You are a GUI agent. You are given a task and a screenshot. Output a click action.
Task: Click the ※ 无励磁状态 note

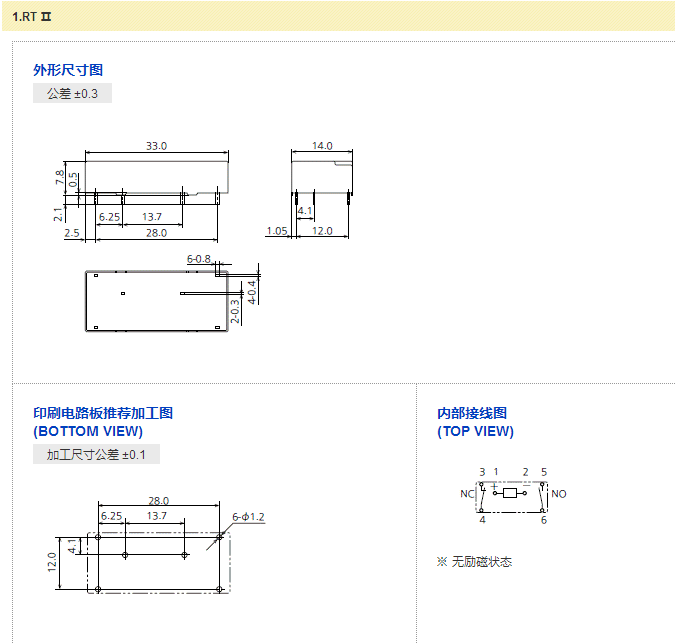(474, 562)
